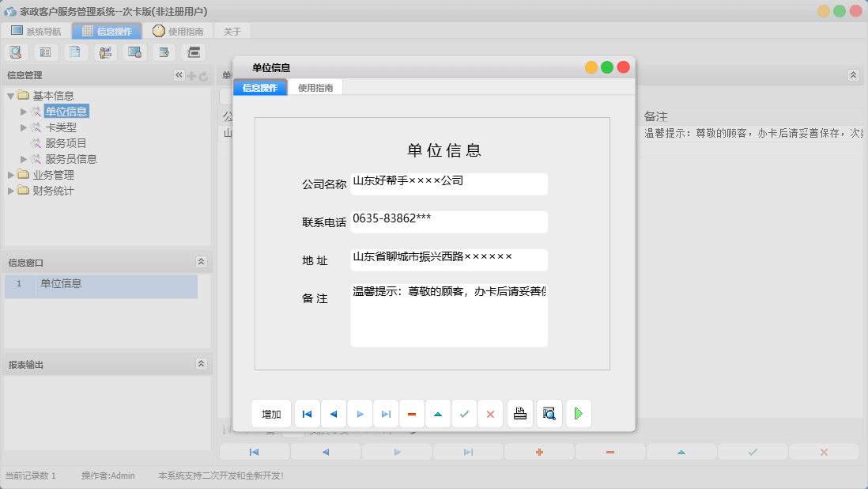Select the magnifier search tool in the toolbar
This screenshot has height=489, width=868.
pos(16,51)
